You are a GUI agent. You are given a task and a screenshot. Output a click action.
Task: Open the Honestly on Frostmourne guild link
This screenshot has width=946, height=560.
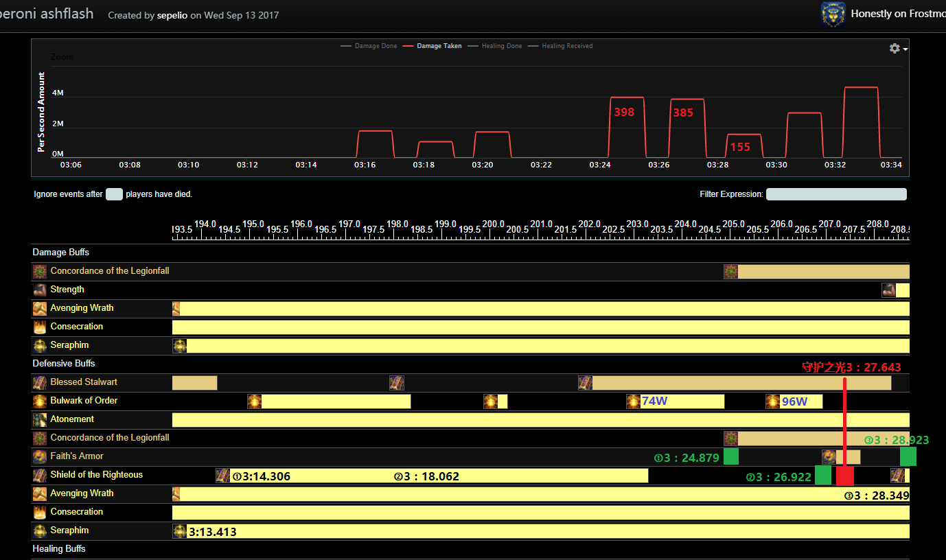click(898, 14)
